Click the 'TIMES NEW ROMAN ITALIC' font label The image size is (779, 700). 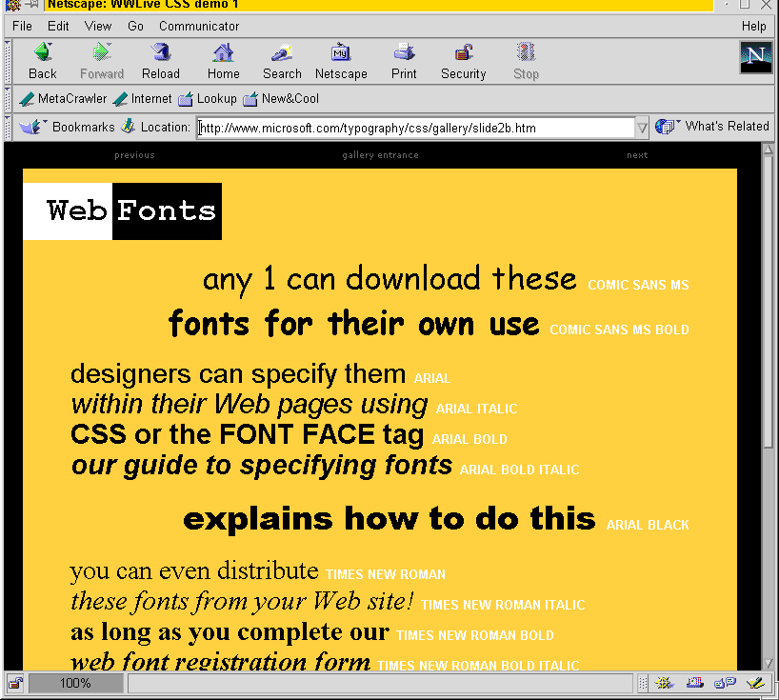(503, 605)
